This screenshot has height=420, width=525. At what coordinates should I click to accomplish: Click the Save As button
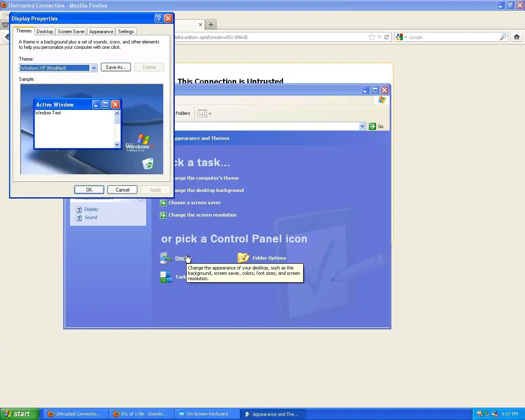(x=116, y=67)
